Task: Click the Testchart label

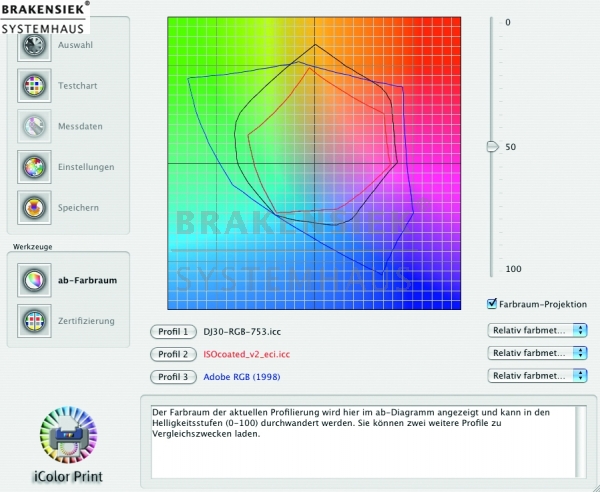Action: (78, 86)
